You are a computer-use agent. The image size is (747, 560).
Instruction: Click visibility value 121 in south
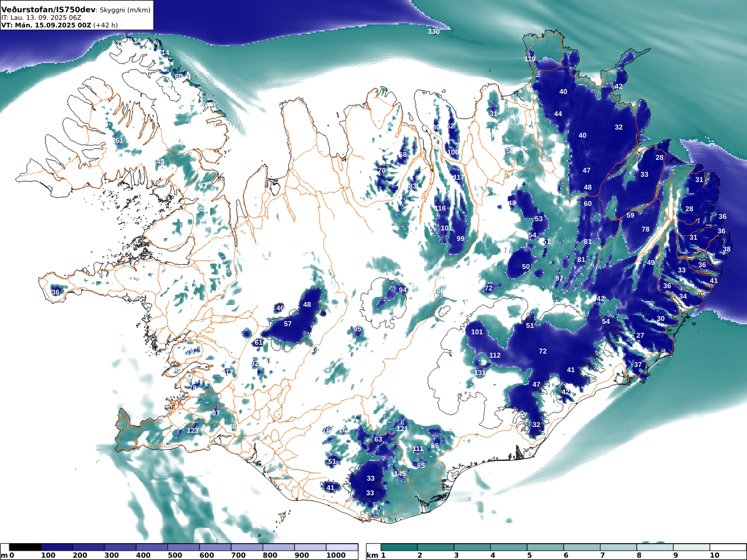coord(402,429)
